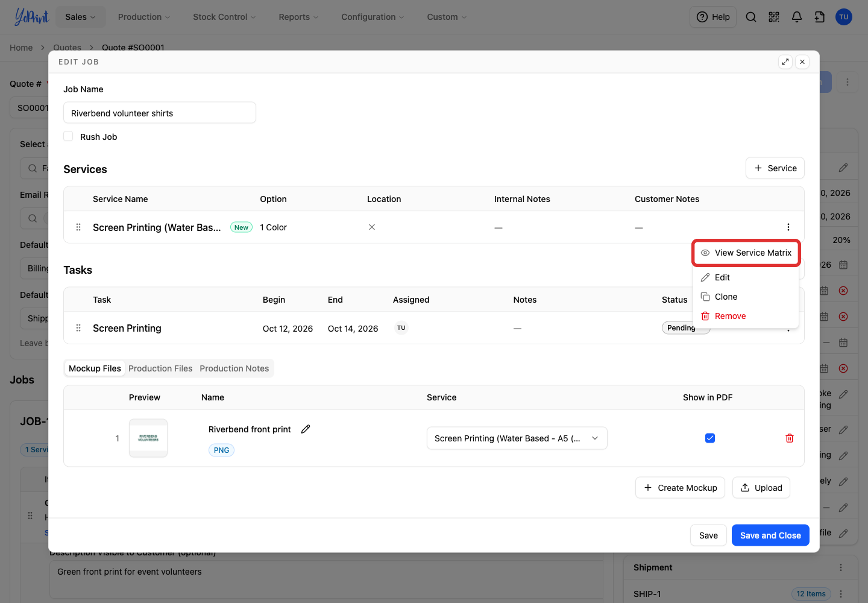Rename Riverbend front print with pencil icon

306,429
